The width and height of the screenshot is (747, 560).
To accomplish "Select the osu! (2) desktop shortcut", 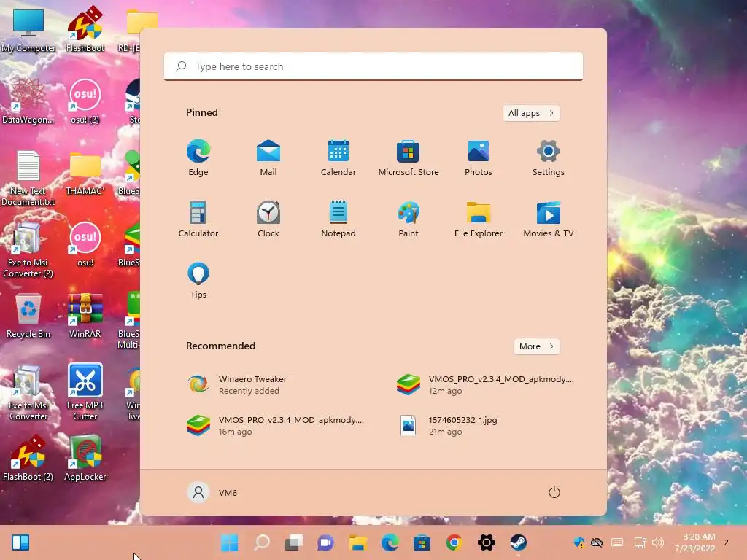I will 85,101.
